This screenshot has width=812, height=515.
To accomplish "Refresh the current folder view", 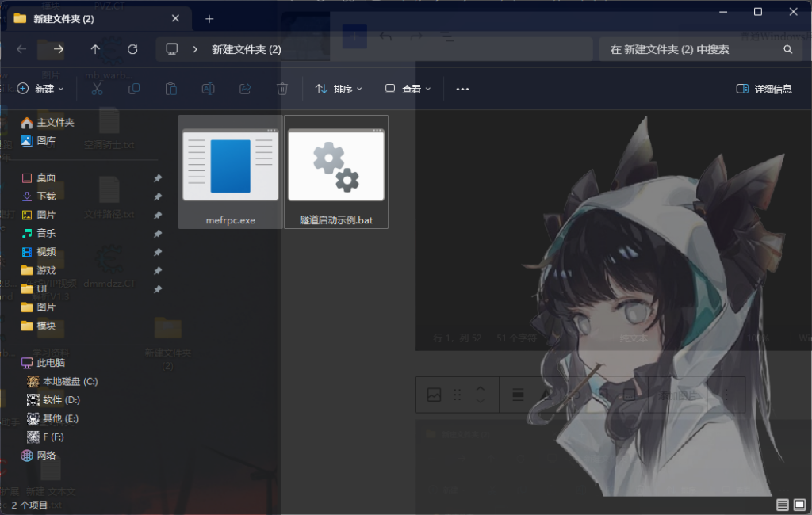I will [x=132, y=49].
